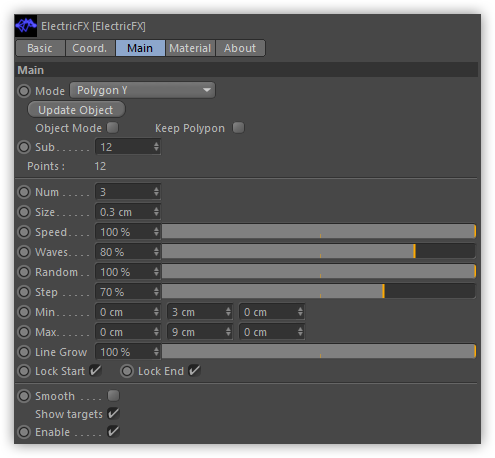Click the Random slider bar
The image size is (495, 458).
tap(319, 271)
